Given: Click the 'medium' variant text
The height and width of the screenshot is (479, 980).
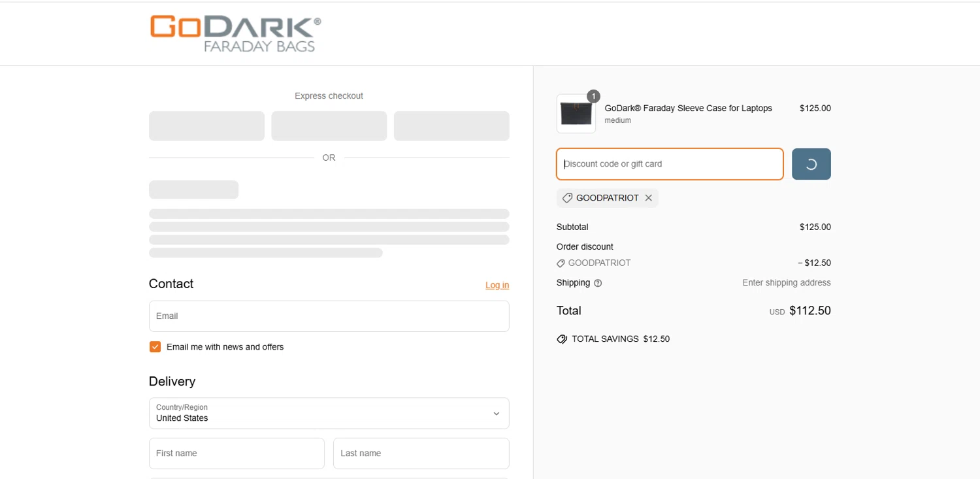Looking at the screenshot, I should 618,121.
